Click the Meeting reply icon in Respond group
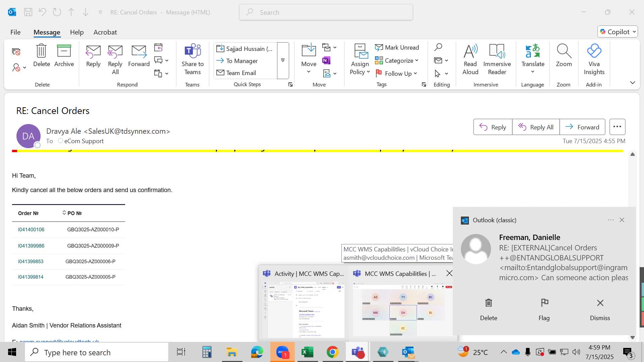The image size is (644, 362). [x=158, y=47]
